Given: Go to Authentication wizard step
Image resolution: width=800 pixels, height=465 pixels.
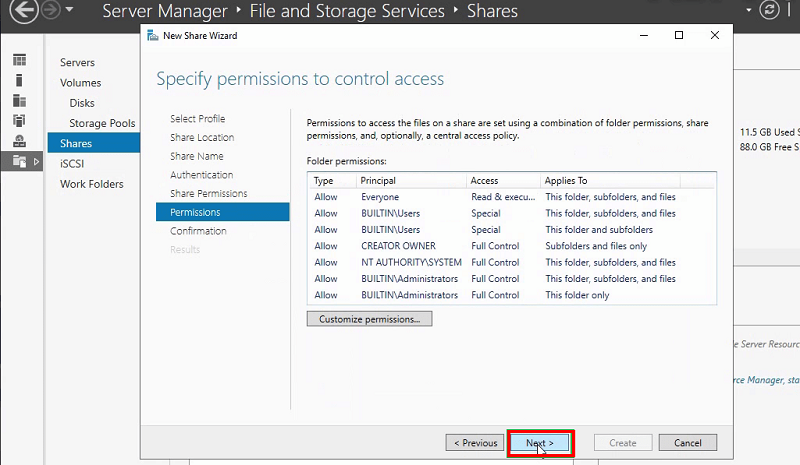Looking at the screenshot, I should [x=202, y=175].
